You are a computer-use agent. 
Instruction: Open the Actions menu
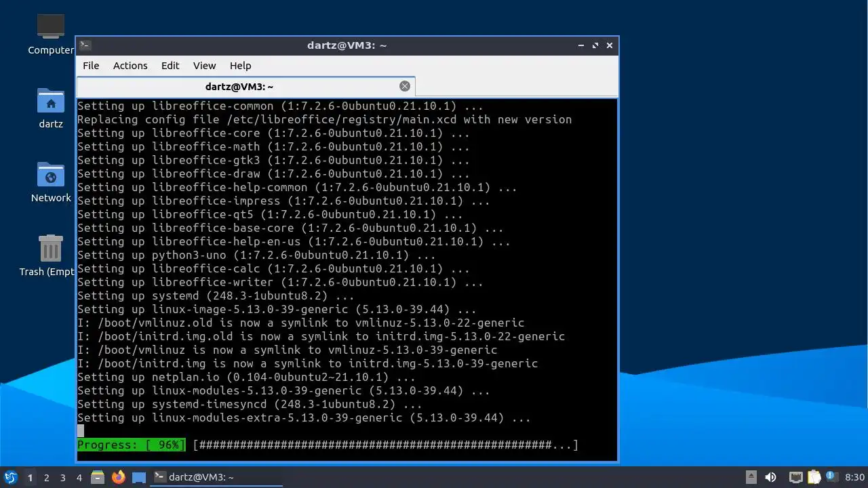(130, 66)
